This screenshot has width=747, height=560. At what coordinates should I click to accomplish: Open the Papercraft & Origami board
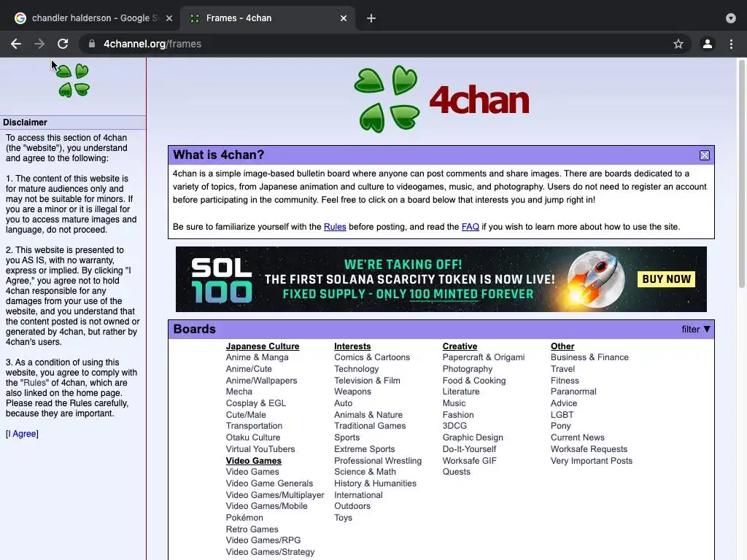coord(484,357)
